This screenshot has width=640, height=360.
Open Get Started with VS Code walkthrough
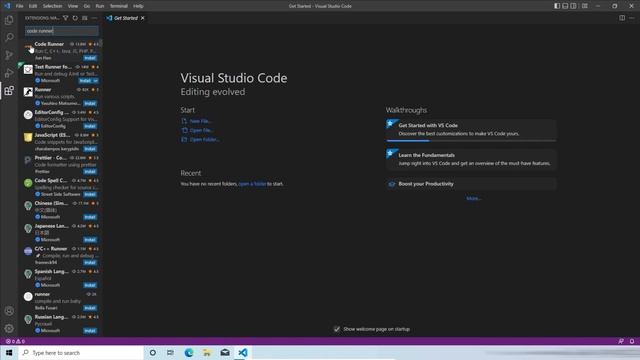[x=471, y=130]
